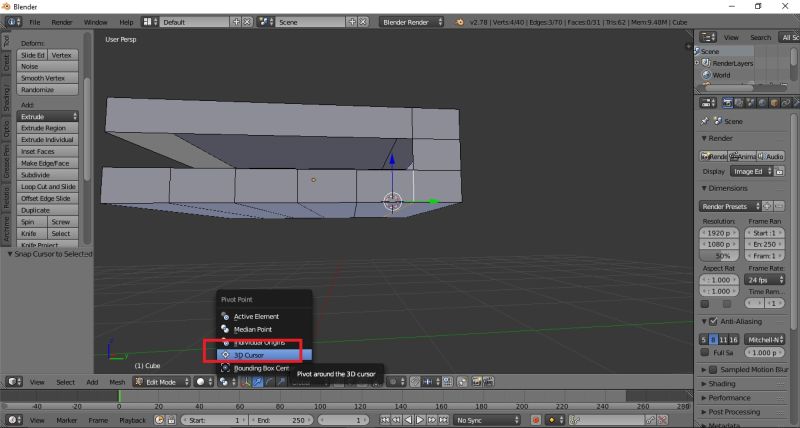Click the Knife button
800x428 pixels.
tap(32, 234)
